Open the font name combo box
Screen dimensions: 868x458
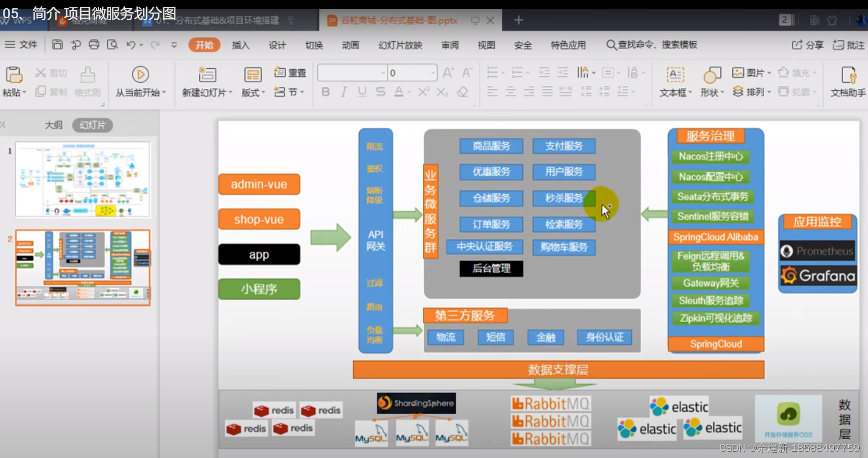coord(352,73)
